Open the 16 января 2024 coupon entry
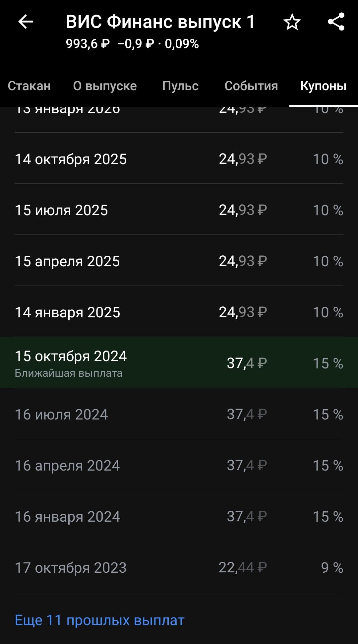This screenshot has height=644, width=358. click(x=179, y=517)
